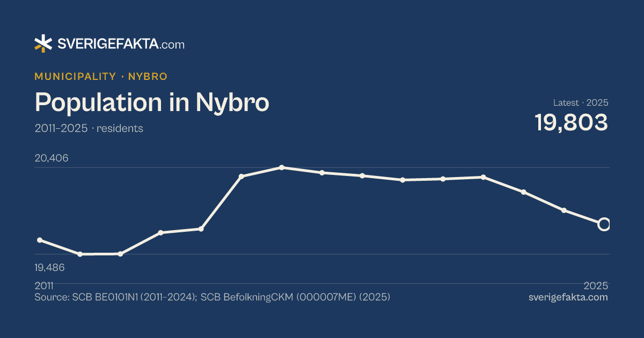Click the SCB source citation text
This screenshot has width=644, height=338.
click(x=212, y=297)
